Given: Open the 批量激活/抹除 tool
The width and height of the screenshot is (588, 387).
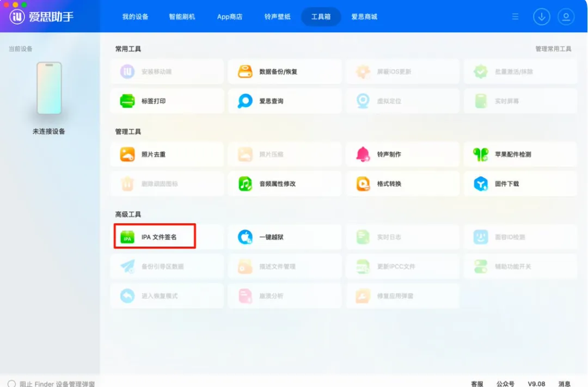Looking at the screenshot, I should [x=520, y=72].
